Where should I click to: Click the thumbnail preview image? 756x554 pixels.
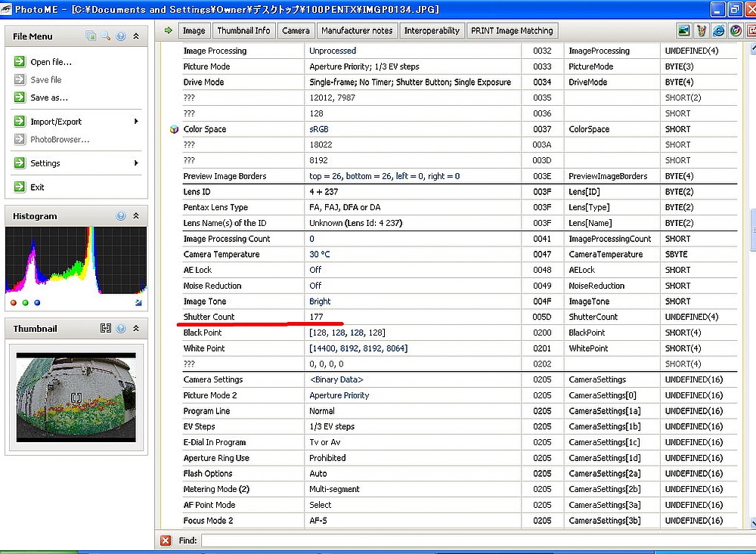coord(76,397)
